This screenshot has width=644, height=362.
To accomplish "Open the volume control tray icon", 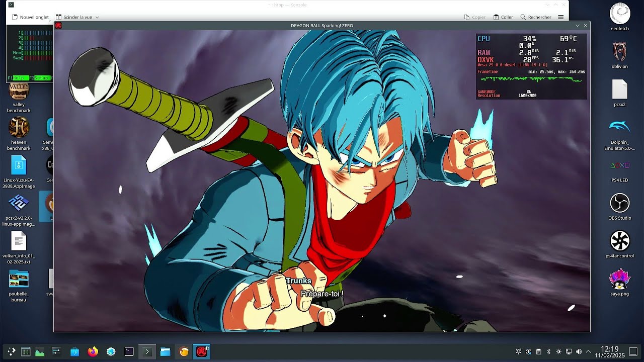I will point(579,352).
